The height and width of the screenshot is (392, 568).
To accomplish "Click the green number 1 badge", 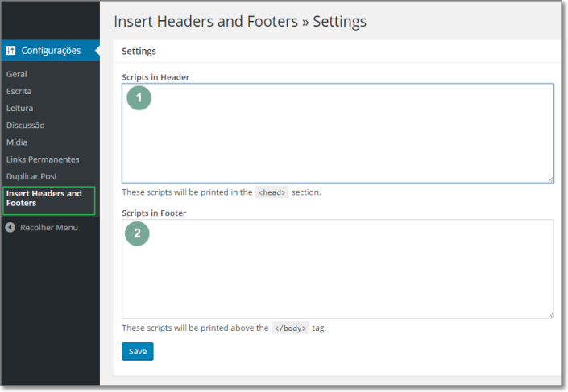I will coord(139,98).
